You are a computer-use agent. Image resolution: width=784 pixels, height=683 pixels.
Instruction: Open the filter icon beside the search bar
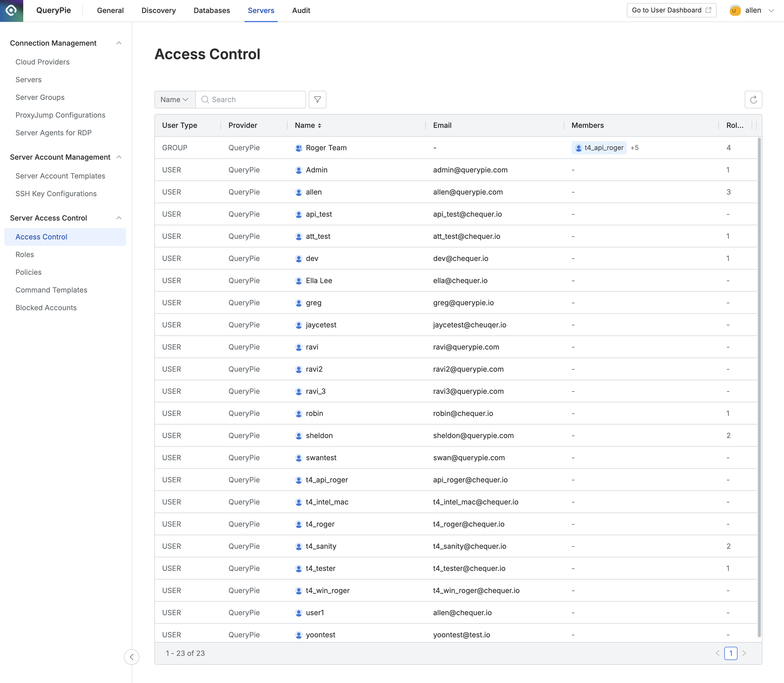pyautogui.click(x=317, y=99)
